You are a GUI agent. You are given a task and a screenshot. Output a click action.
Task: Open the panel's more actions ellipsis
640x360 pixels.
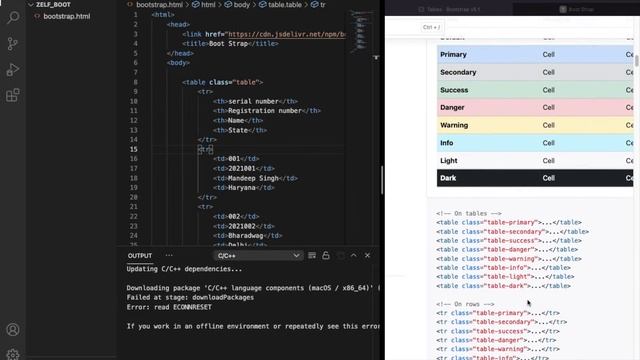[x=169, y=256]
